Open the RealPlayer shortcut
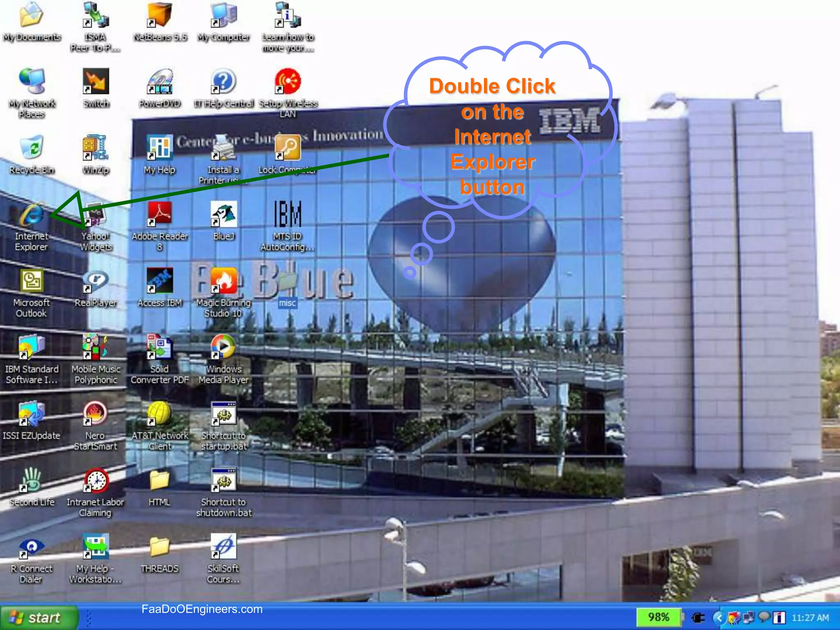This screenshot has height=630, width=840. pos(96,281)
